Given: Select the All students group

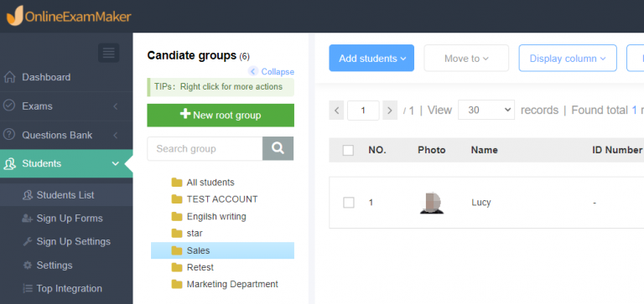Looking at the screenshot, I should pos(210,183).
